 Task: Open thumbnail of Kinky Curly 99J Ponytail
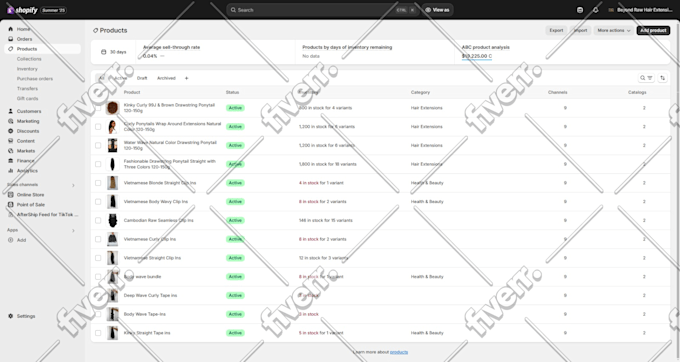pos(112,108)
